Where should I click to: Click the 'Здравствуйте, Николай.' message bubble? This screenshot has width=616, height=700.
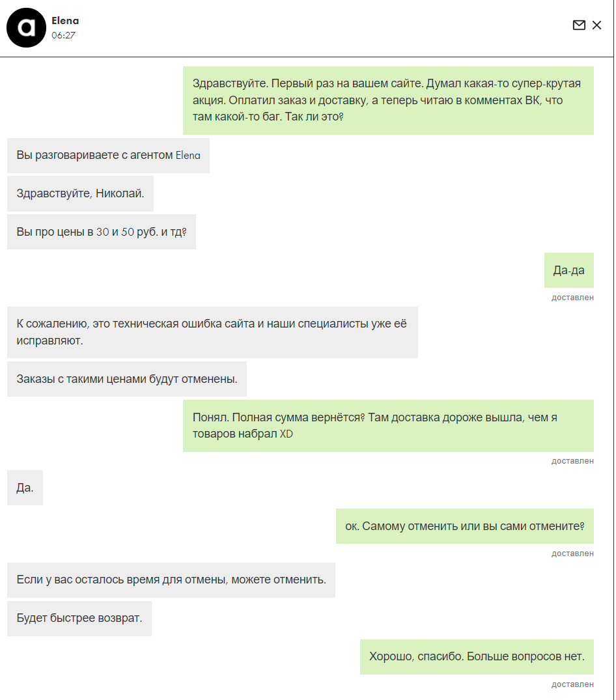pyautogui.click(x=80, y=194)
